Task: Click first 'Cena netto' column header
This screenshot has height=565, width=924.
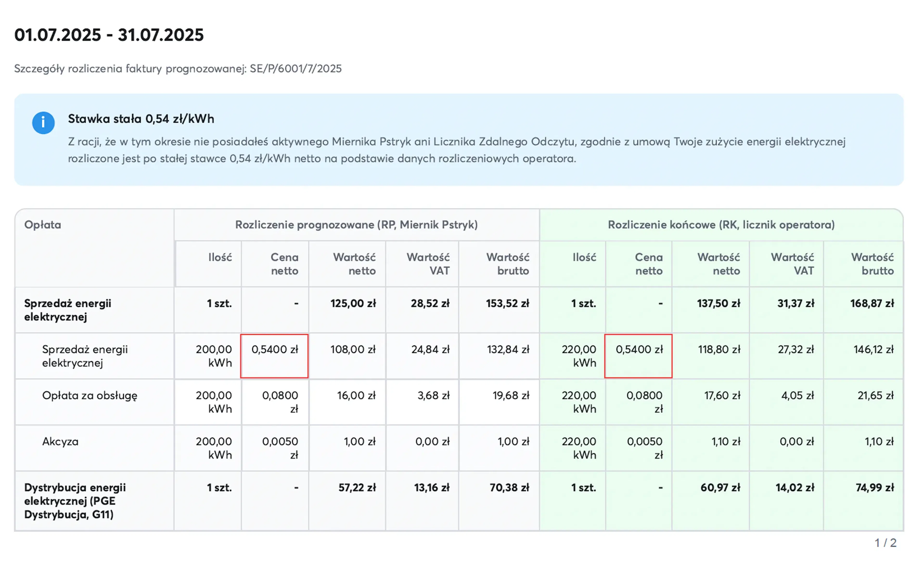Action: (x=284, y=264)
